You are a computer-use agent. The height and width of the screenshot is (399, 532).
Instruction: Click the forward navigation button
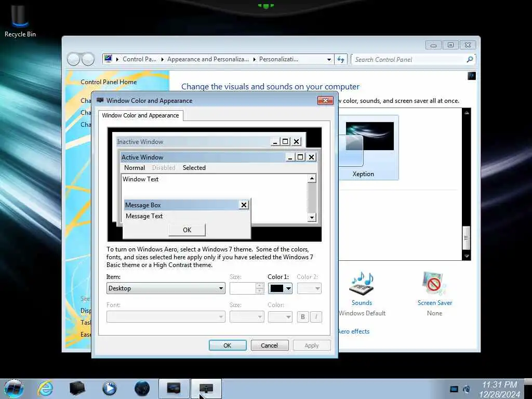pos(88,59)
